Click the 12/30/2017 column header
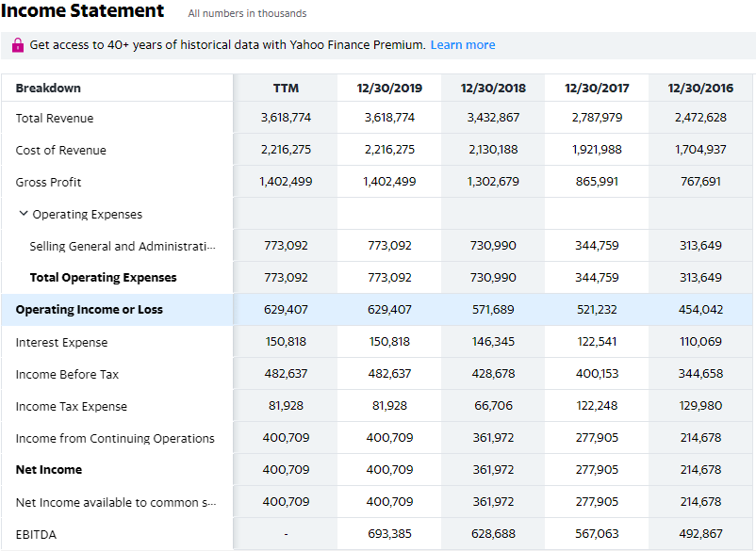This screenshot has width=756, height=551. [597, 89]
